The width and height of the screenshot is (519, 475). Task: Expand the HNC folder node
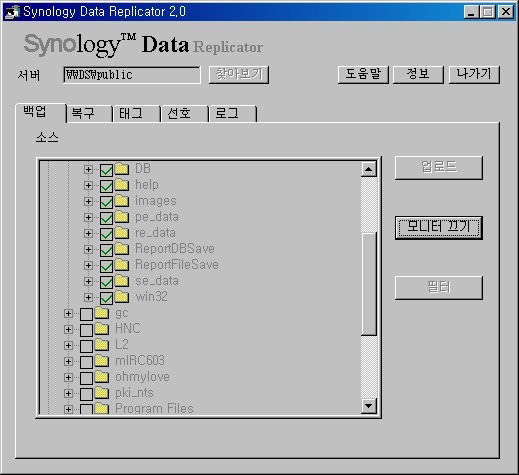68,329
